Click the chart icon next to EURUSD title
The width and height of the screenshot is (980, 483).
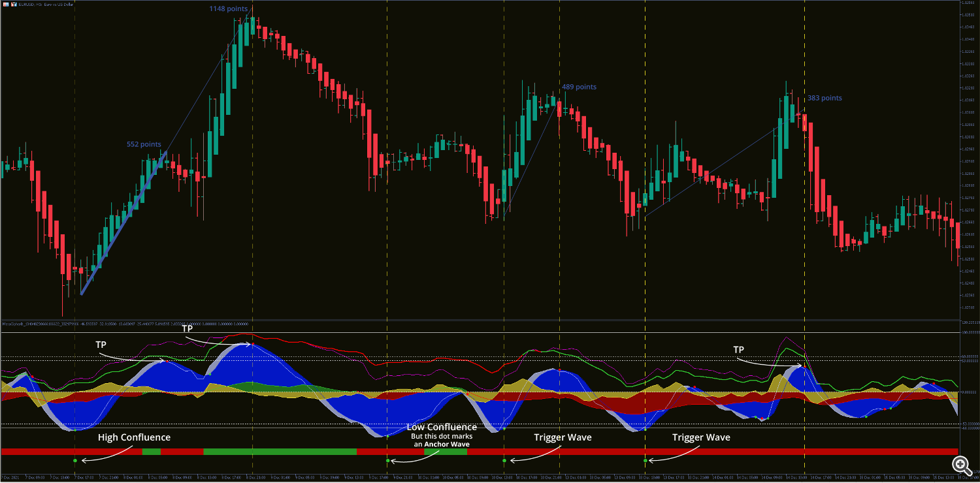click(13, 4)
